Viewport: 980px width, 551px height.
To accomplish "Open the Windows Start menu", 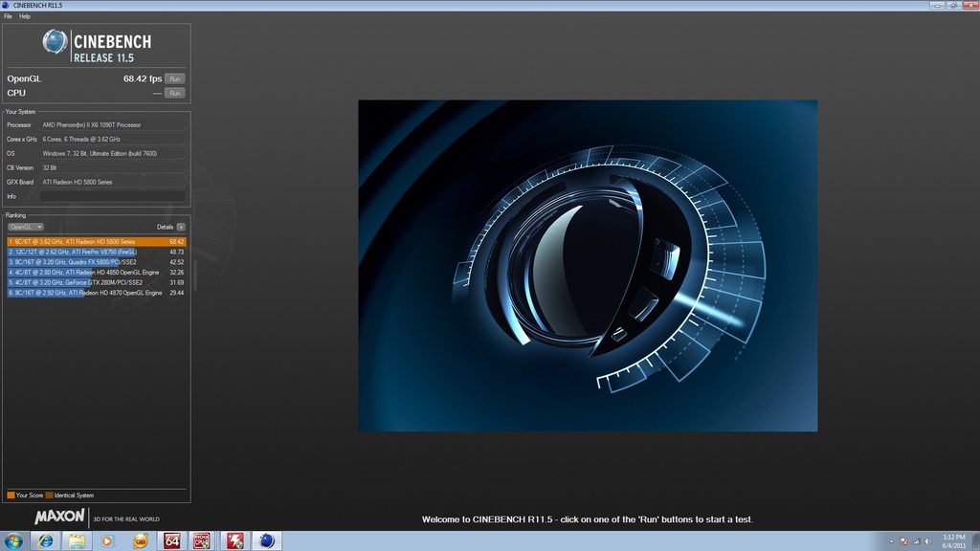I will (x=13, y=541).
